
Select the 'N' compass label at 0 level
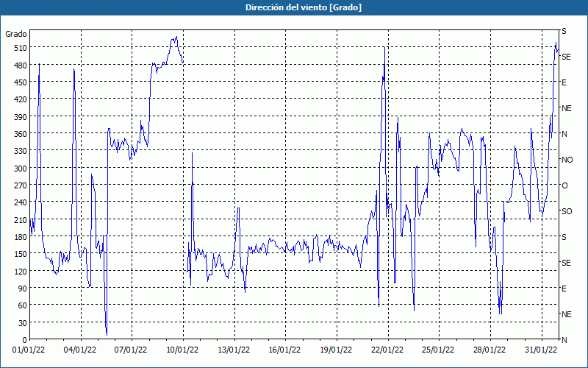564,340
